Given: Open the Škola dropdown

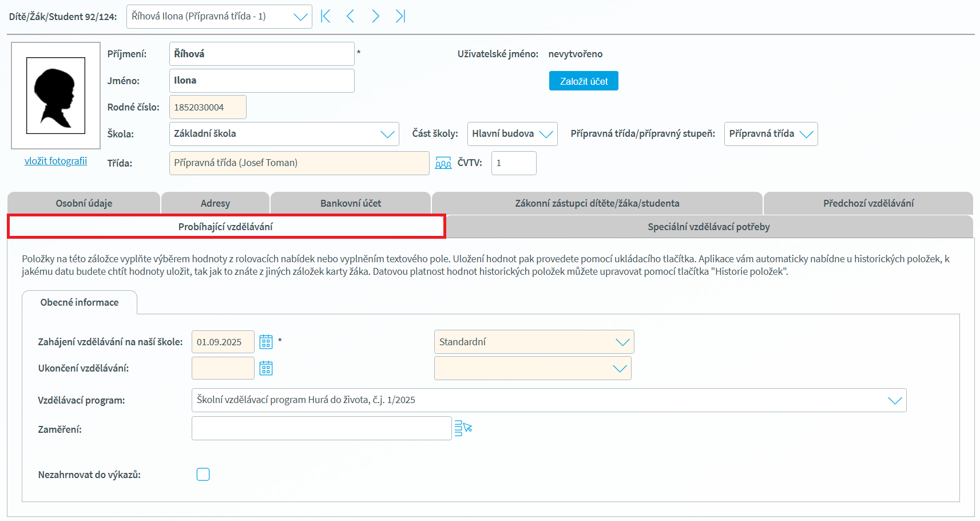Looking at the screenshot, I should click(x=387, y=134).
